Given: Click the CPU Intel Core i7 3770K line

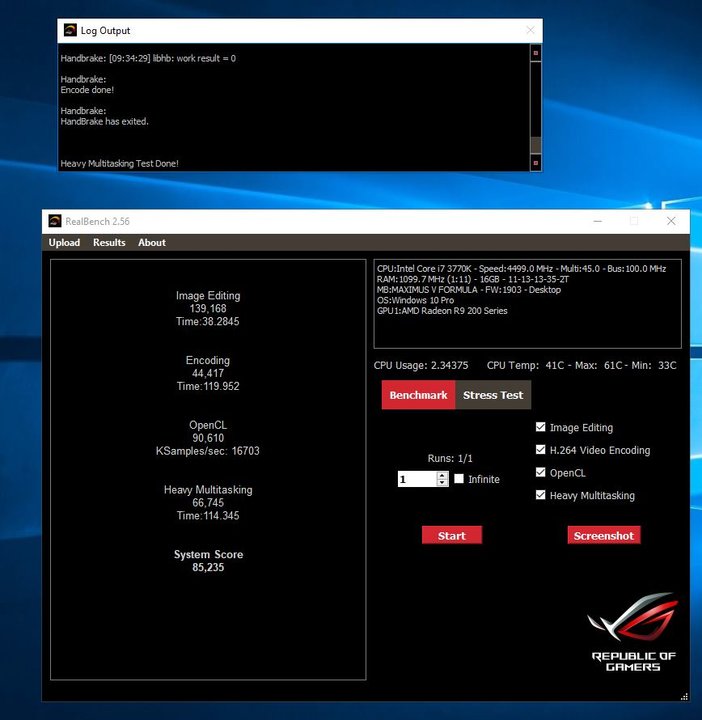Looking at the screenshot, I should point(521,269).
